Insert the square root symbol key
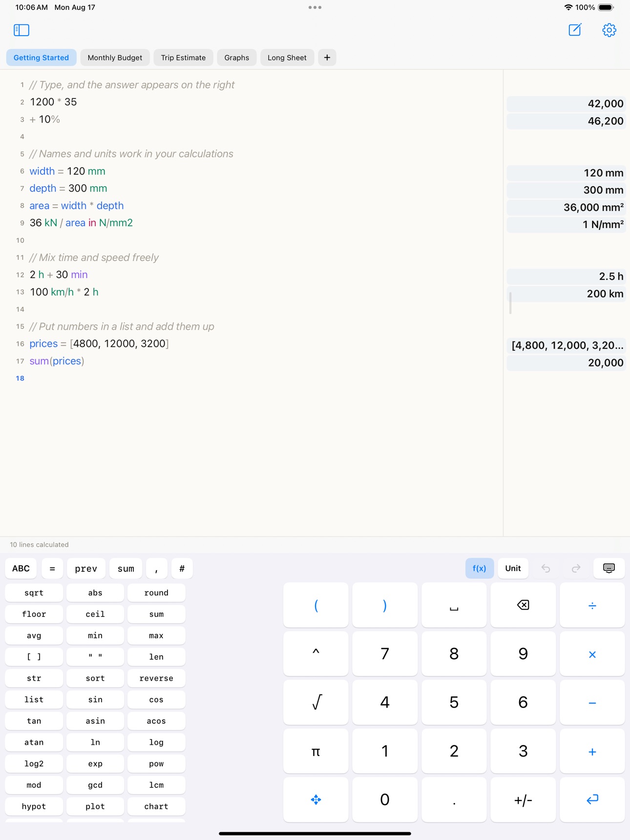This screenshot has width=630, height=840. click(316, 702)
